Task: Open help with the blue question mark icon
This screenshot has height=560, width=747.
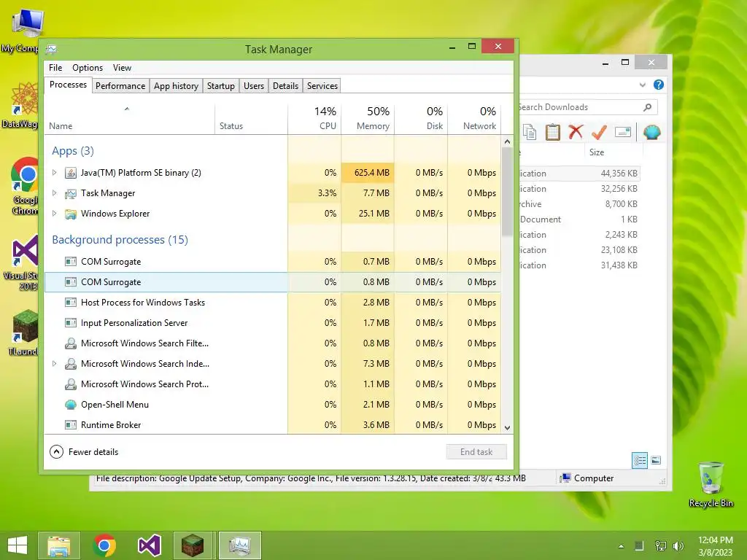Action: [x=659, y=85]
